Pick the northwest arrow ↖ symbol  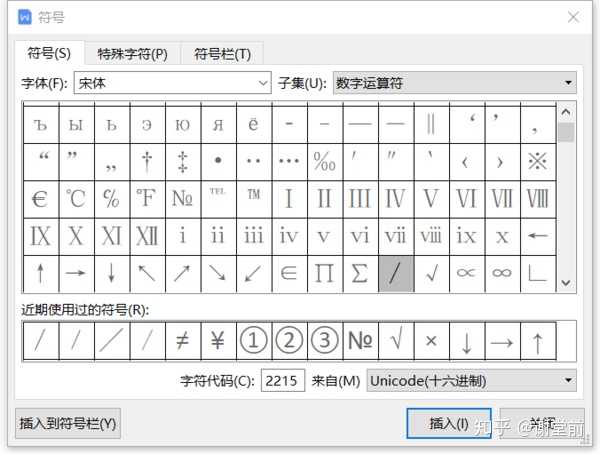(147, 273)
